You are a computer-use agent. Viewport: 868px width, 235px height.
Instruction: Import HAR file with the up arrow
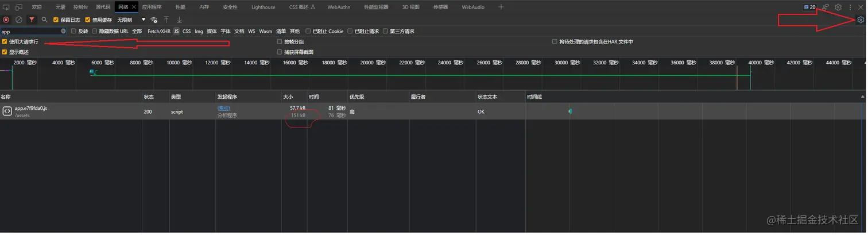click(166, 20)
